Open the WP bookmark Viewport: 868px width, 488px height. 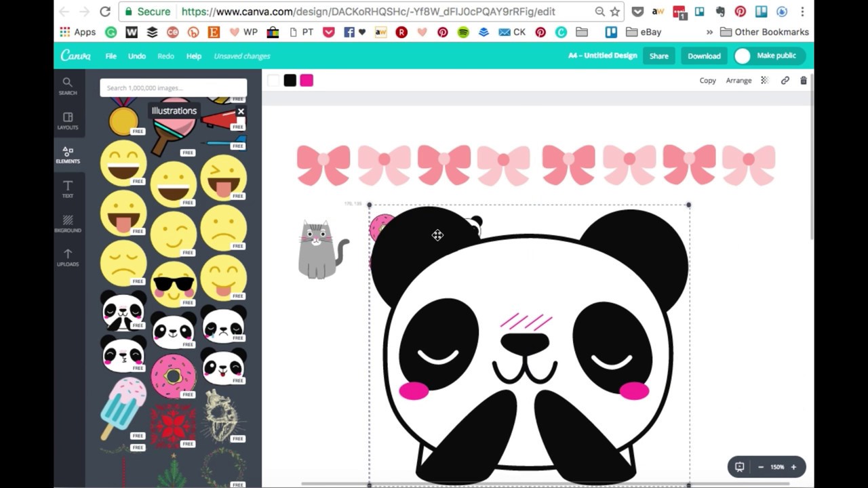[x=243, y=32]
